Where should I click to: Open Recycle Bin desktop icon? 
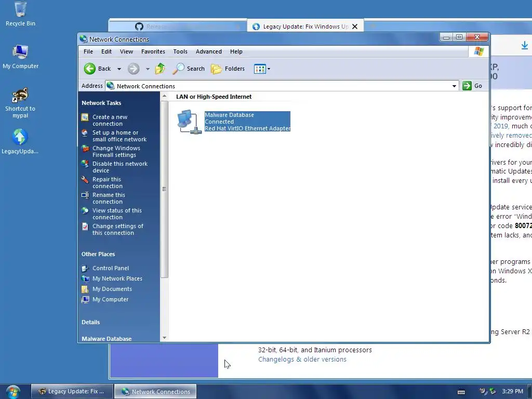[x=20, y=14]
